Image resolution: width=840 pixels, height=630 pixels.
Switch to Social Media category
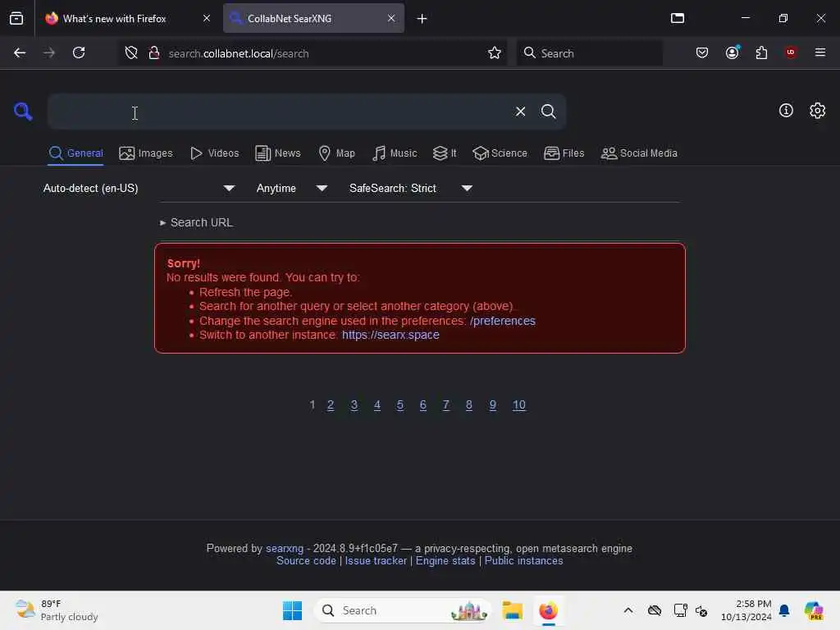tap(639, 153)
